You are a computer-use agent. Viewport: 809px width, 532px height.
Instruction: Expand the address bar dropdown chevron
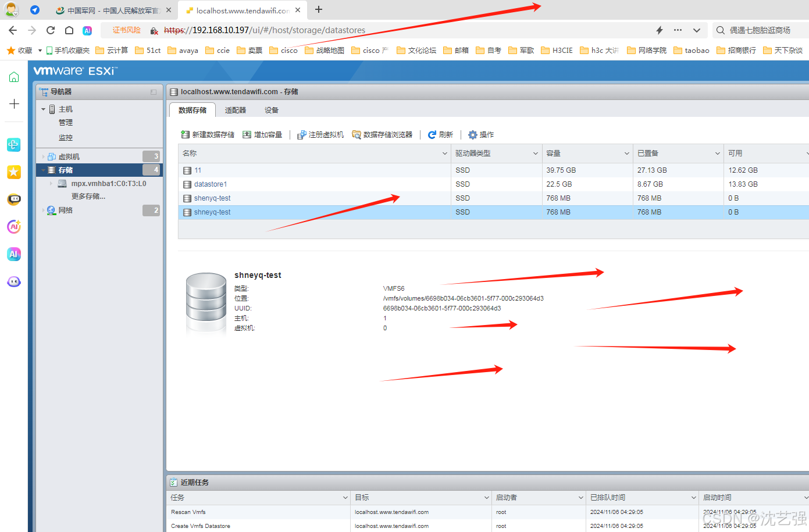click(697, 30)
